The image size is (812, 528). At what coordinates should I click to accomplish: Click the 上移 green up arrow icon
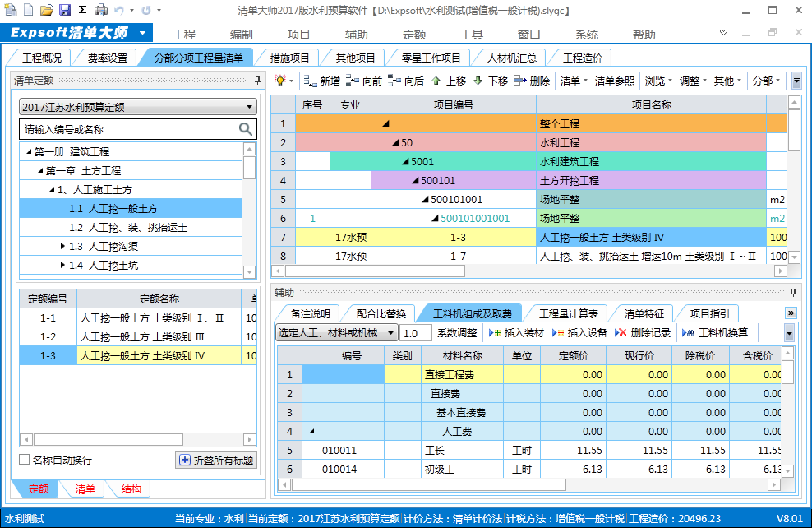[435, 81]
